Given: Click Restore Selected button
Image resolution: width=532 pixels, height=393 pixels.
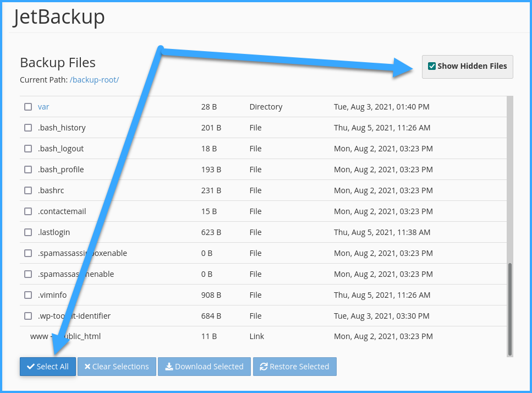Looking at the screenshot, I should [x=294, y=367].
